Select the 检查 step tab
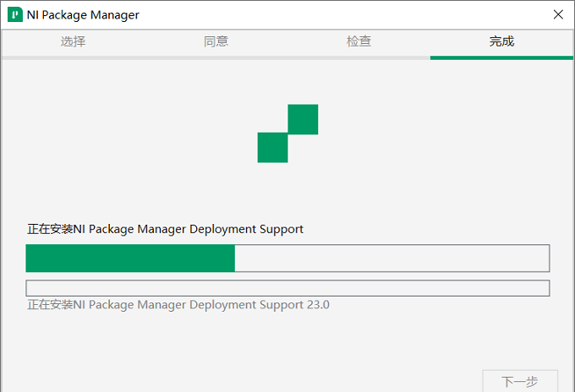This screenshot has width=575, height=392. click(x=359, y=41)
